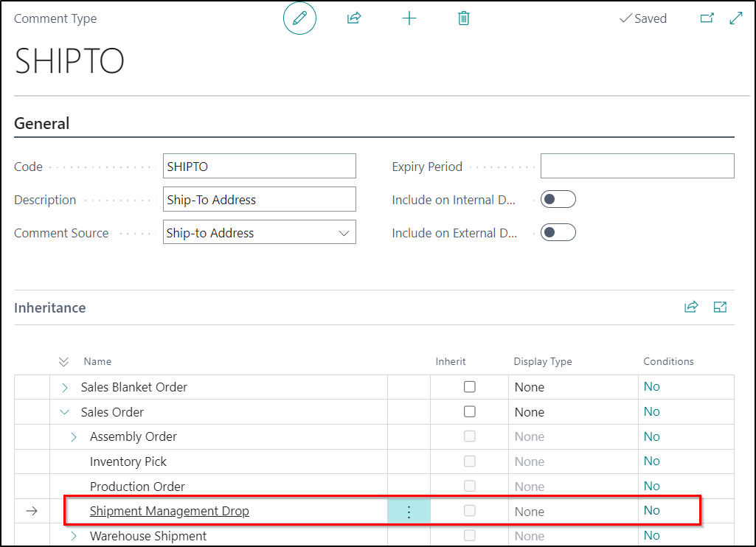The width and height of the screenshot is (756, 547).
Task: Click the Shipment Management Drop link
Action: pos(169,511)
